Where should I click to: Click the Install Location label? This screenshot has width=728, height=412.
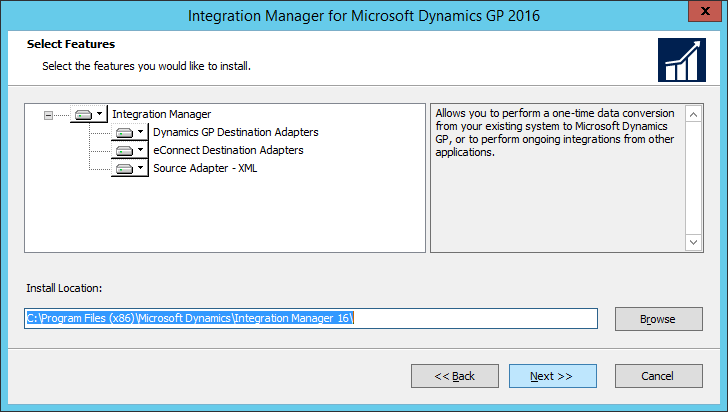click(64, 288)
